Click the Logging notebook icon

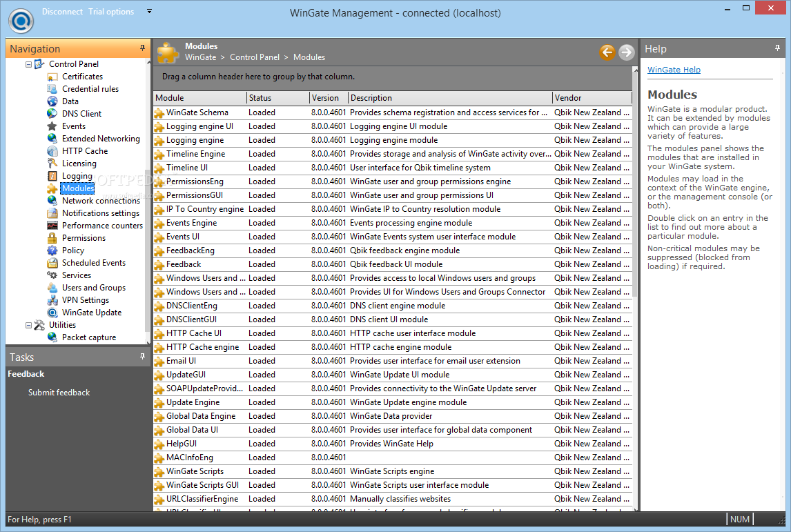pyautogui.click(x=52, y=176)
